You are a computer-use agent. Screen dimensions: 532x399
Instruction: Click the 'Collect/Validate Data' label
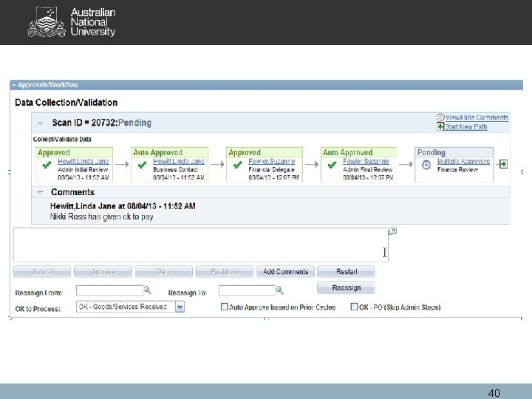[x=62, y=139]
